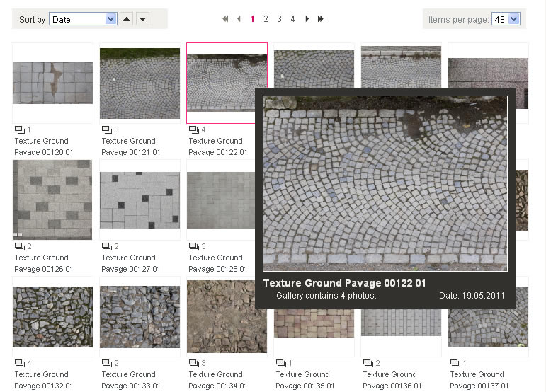546x392 pixels.
Task: Open Pavage 00120 01 thumbnail
Action: pyautogui.click(x=52, y=83)
